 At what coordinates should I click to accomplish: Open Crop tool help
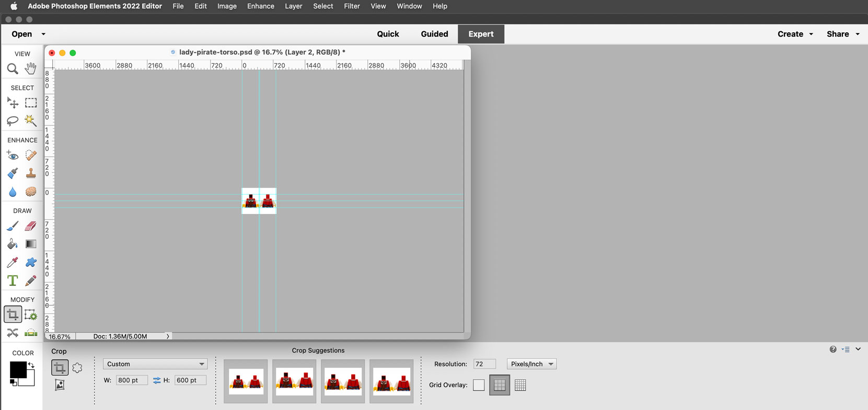click(x=833, y=349)
